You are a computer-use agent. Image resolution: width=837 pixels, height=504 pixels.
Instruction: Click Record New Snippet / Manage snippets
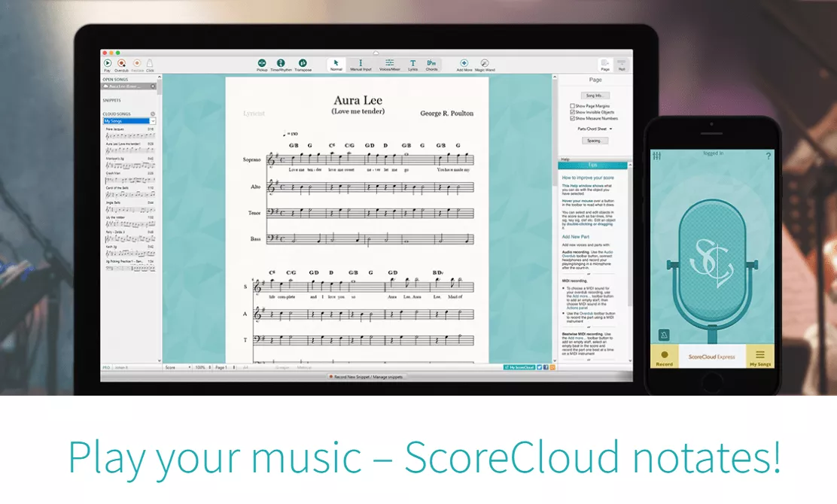tap(367, 377)
